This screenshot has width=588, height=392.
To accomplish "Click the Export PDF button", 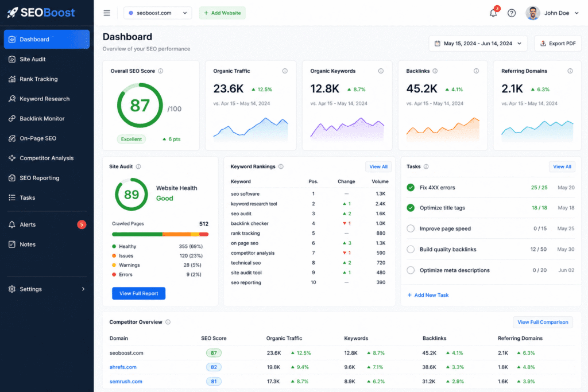I will 558,44.
